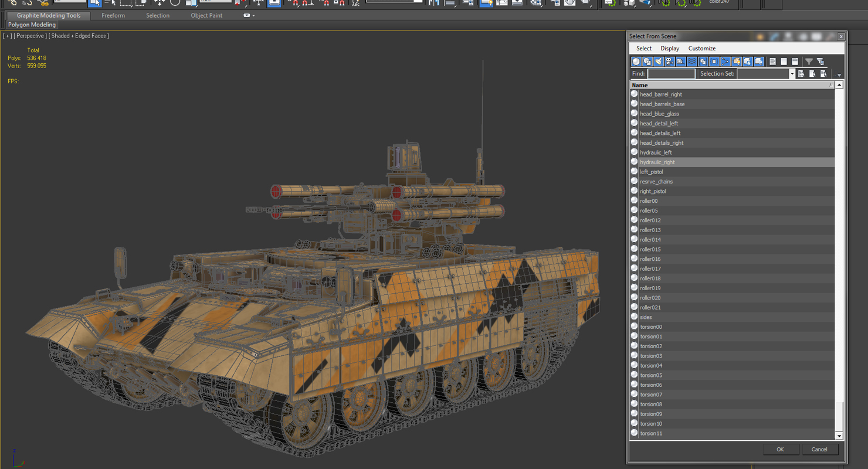Select head_details_right in the list
Viewport: 868px width, 469px height.
click(x=732, y=142)
